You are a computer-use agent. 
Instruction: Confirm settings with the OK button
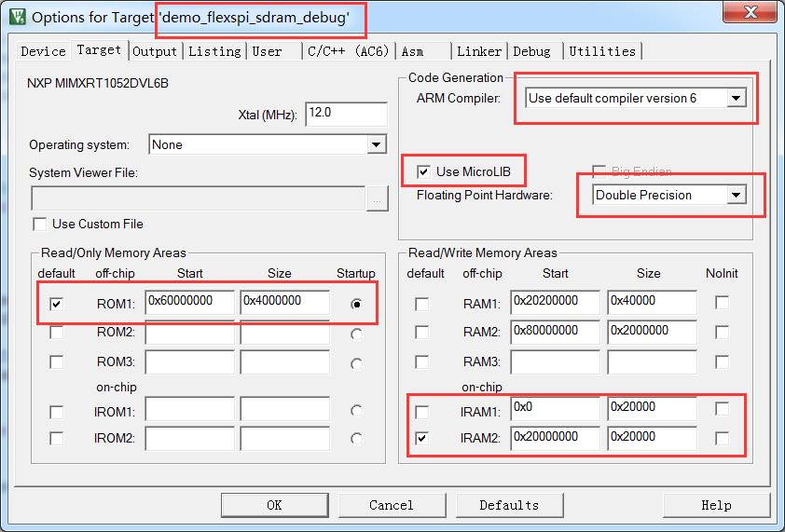tap(275, 505)
